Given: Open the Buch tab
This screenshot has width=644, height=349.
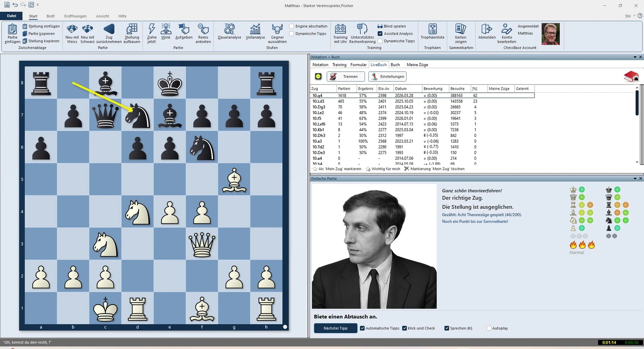Looking at the screenshot, I should 395,65.
